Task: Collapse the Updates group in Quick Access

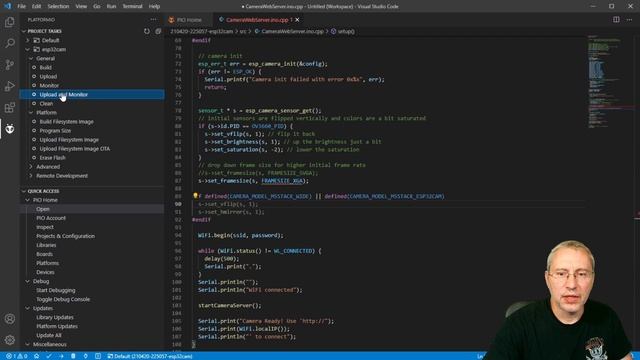Action: click(27, 308)
